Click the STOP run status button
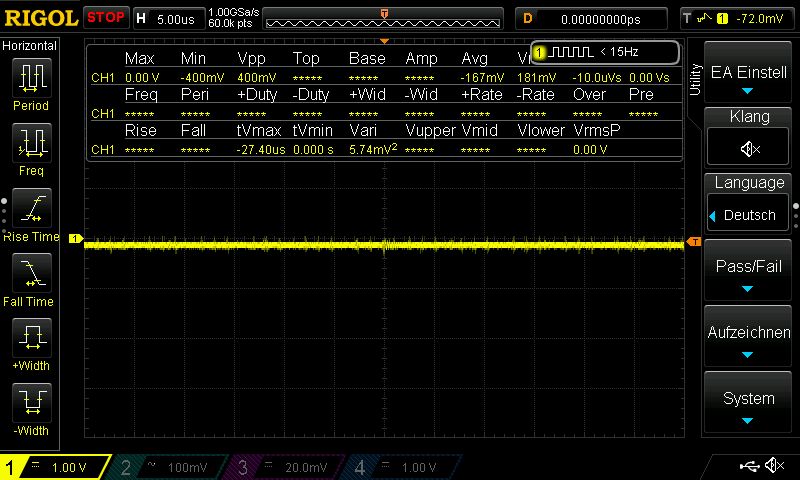Image resolution: width=800 pixels, height=480 pixels. [x=106, y=18]
